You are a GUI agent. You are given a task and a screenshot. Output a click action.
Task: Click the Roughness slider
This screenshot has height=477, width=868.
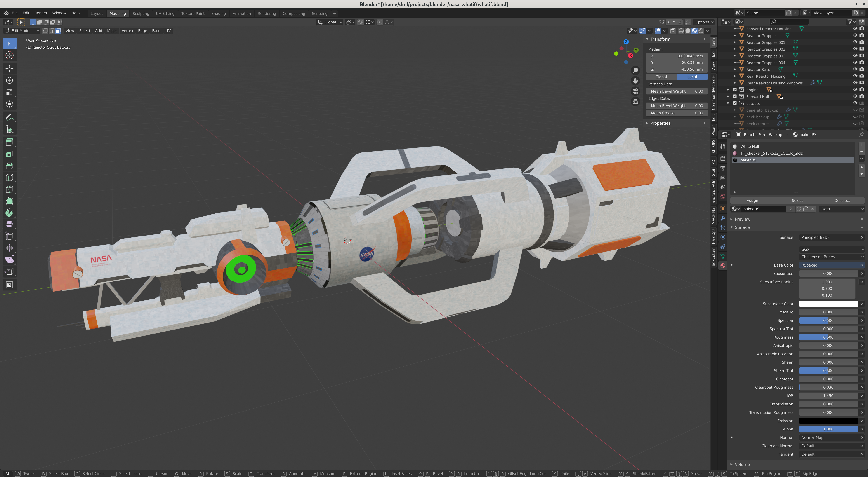[x=829, y=337]
